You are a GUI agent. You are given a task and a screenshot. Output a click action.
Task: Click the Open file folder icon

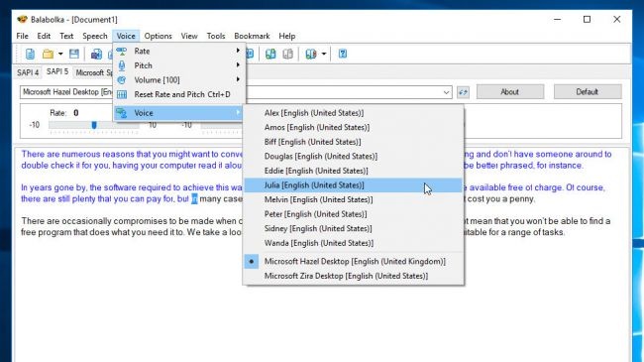(x=49, y=54)
